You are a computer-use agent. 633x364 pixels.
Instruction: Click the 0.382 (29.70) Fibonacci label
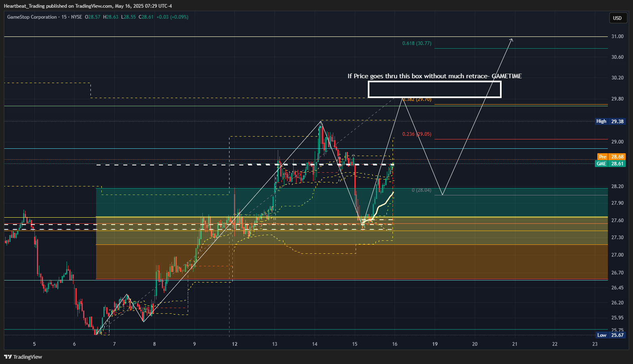point(417,99)
